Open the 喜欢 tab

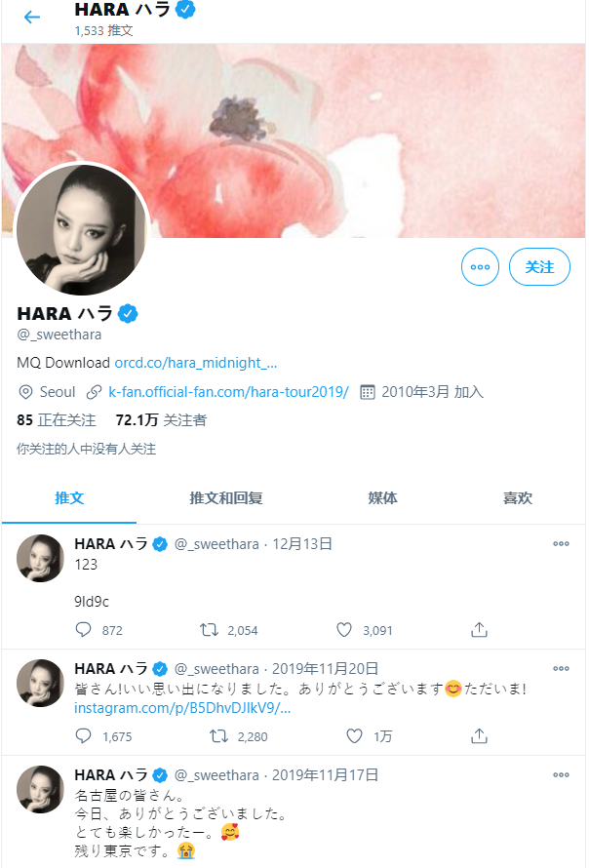518,498
